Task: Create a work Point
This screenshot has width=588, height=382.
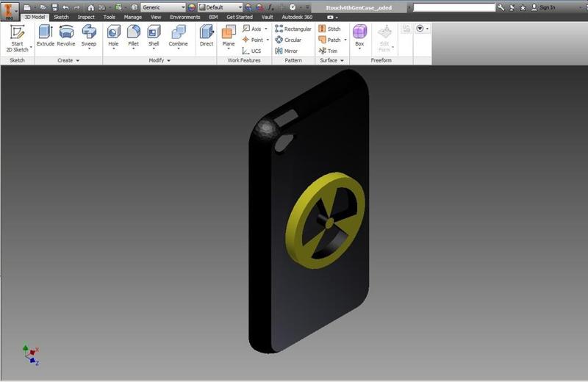Action: coord(253,40)
